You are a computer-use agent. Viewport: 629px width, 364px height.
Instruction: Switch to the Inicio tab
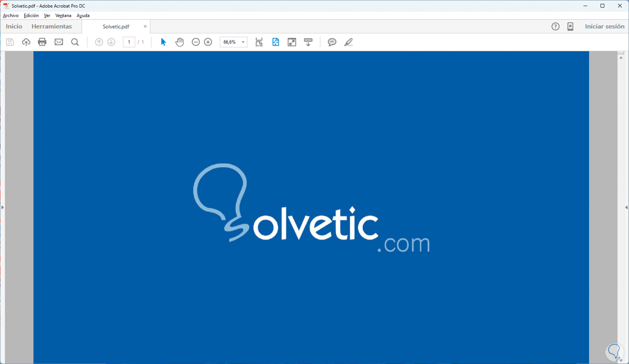[x=14, y=26]
